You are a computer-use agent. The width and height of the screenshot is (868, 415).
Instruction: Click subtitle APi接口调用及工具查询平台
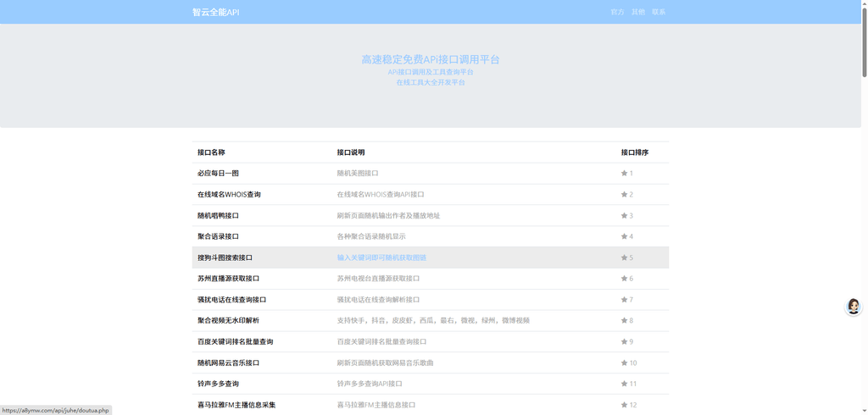(x=431, y=72)
